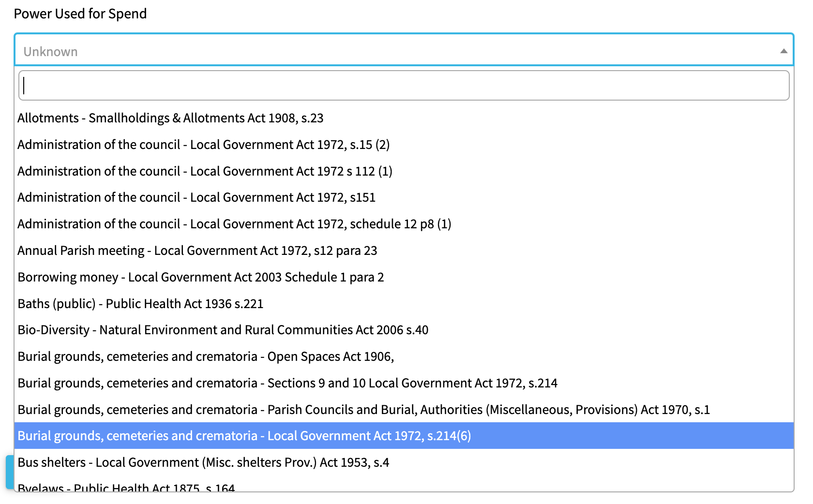Focus the dropdown search text field
813x504 pixels.
tap(404, 86)
